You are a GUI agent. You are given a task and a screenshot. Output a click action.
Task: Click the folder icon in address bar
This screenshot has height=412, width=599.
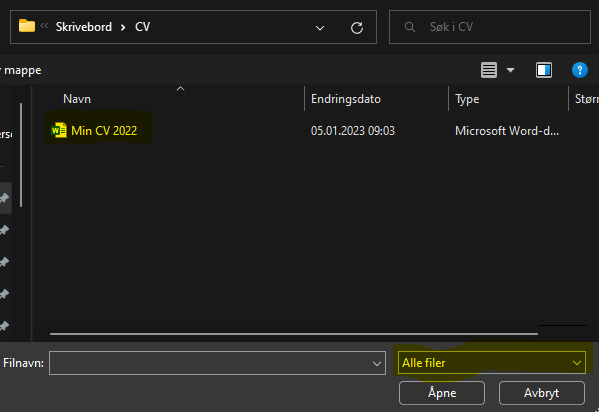[x=27, y=26]
